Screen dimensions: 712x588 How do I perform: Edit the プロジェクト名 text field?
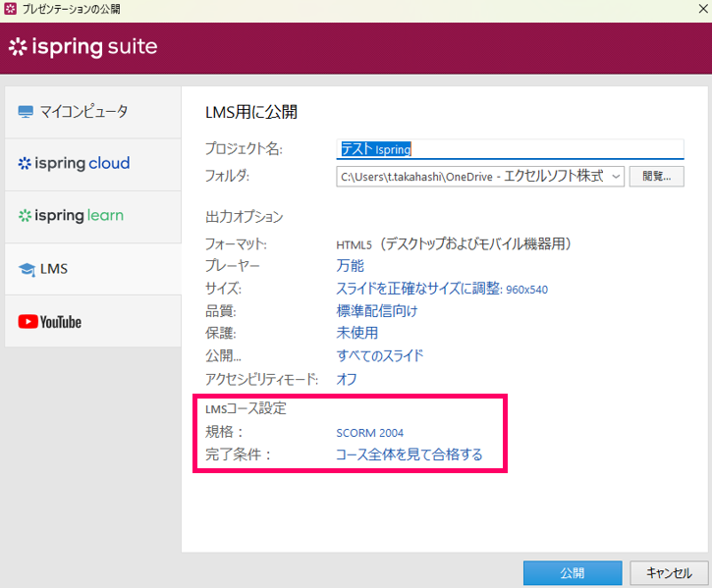coord(510,149)
